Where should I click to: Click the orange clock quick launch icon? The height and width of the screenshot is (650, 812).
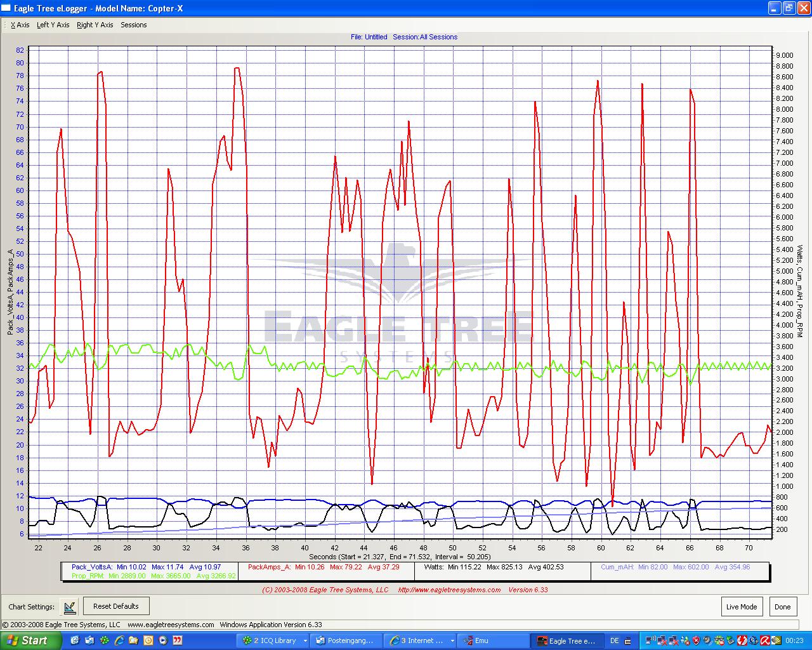coord(148,641)
